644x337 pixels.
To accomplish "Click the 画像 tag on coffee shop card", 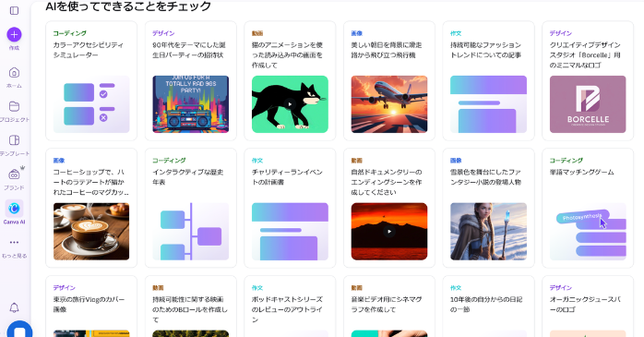I will coord(59,161).
